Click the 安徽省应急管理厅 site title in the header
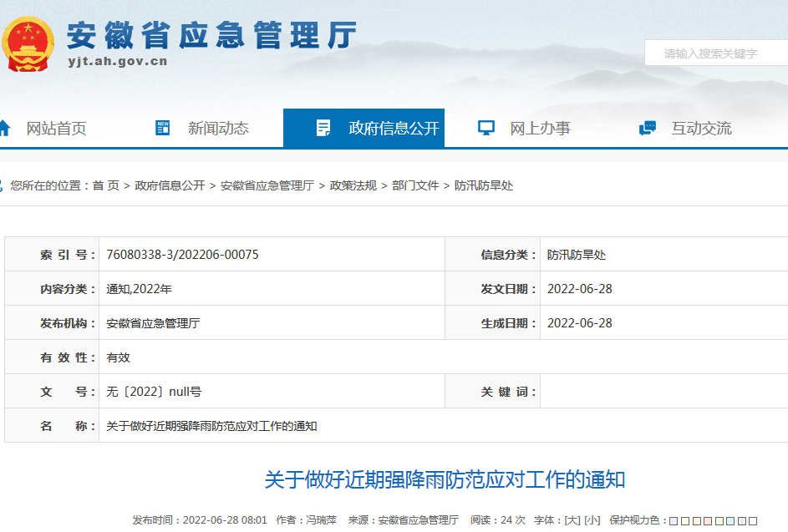The image size is (788, 532). (211, 35)
